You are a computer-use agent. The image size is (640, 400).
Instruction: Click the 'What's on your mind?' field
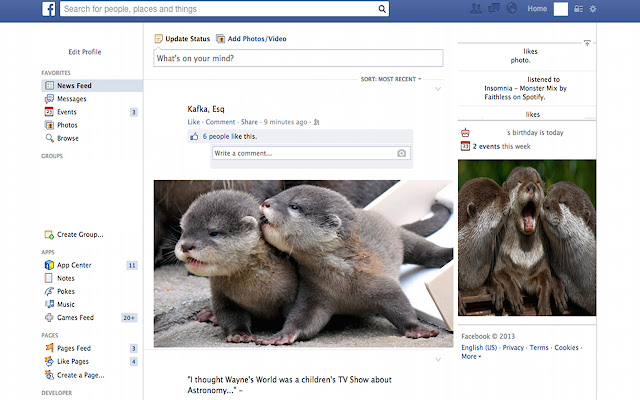point(297,58)
